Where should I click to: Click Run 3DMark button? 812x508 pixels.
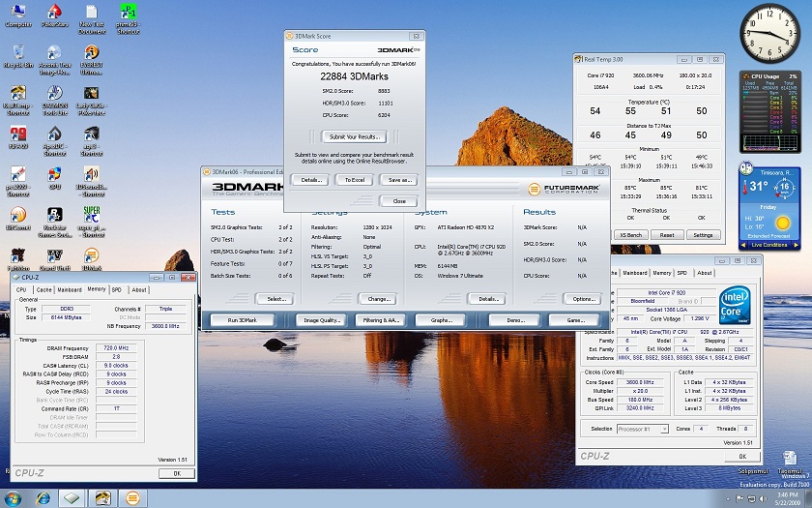pos(243,320)
